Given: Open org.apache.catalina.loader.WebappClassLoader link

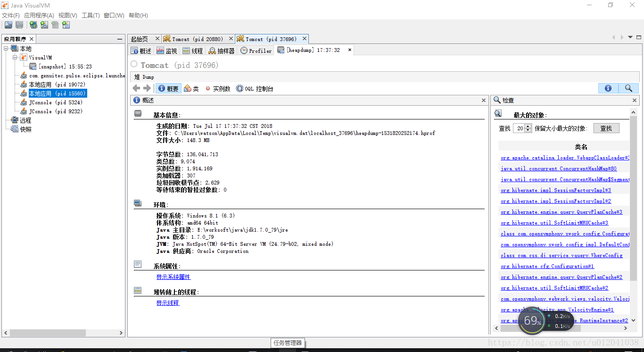Looking at the screenshot, I should (565, 158).
